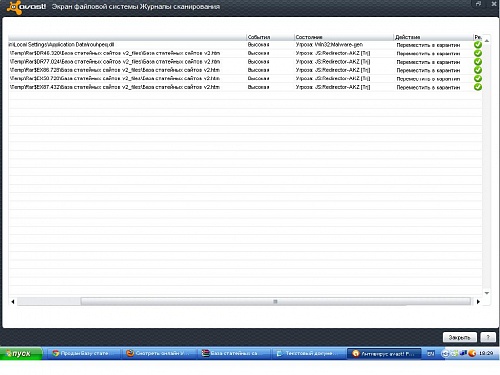Click green checkmark for Rar$EX87.432 row
Image resolution: width=500 pixels, height=375 pixels.
(478, 87)
